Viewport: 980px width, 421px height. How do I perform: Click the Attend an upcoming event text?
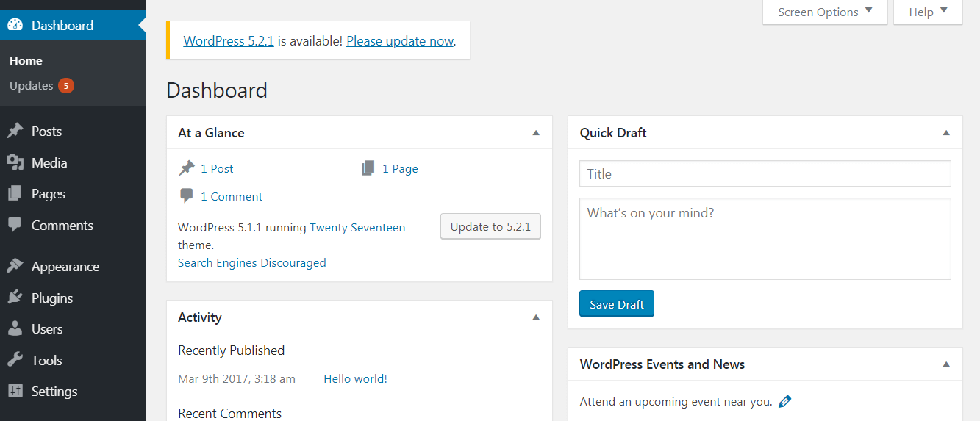[676, 401]
